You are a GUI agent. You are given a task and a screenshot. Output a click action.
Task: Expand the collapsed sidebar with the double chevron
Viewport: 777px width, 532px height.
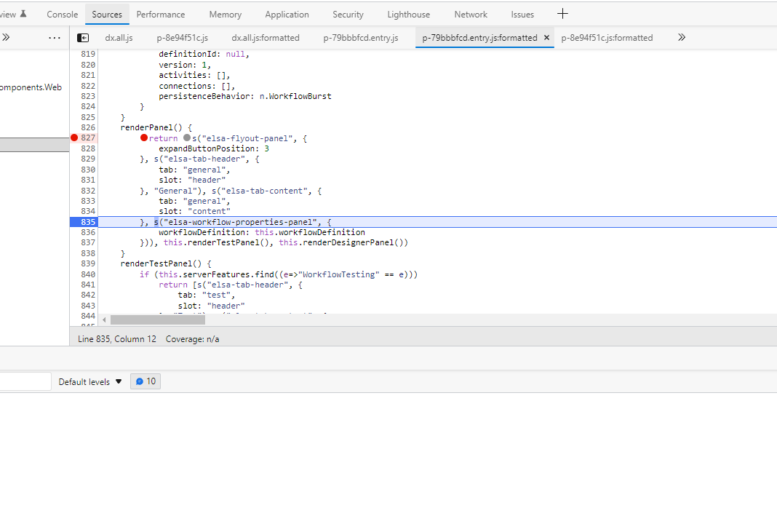pyautogui.click(x=7, y=37)
